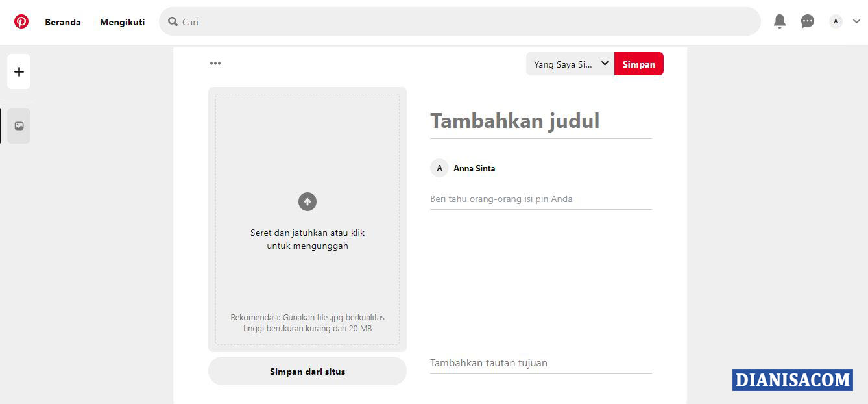
Task: Click the 'Tambahkan tautan tujuan' link field
Action: 488,362
